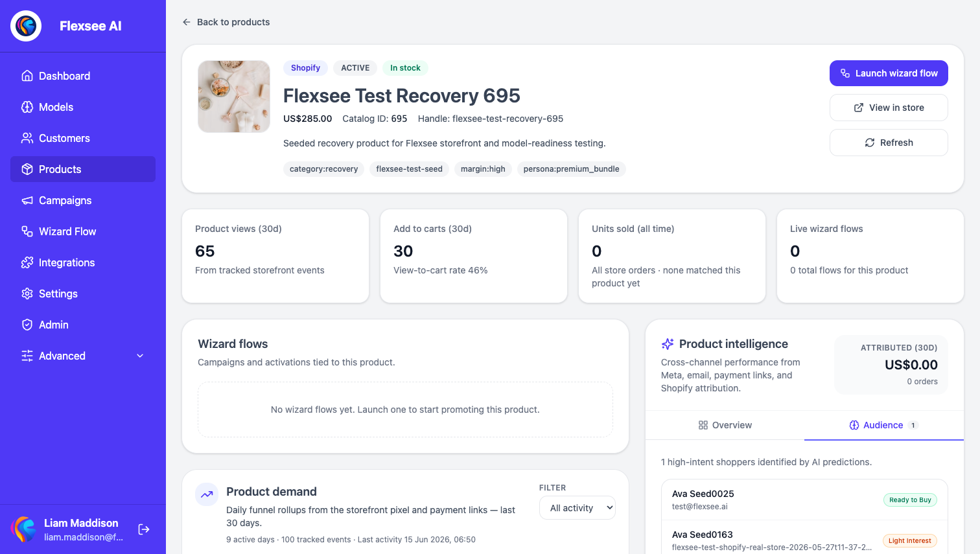Click the refresh arrows icon
Screen dimensions: 980x554
(x=870, y=143)
